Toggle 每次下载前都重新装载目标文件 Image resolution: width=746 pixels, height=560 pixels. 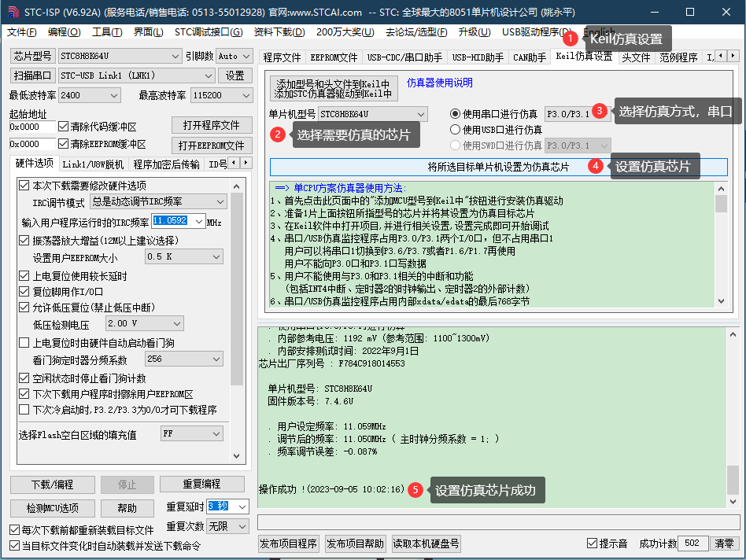click(14, 530)
